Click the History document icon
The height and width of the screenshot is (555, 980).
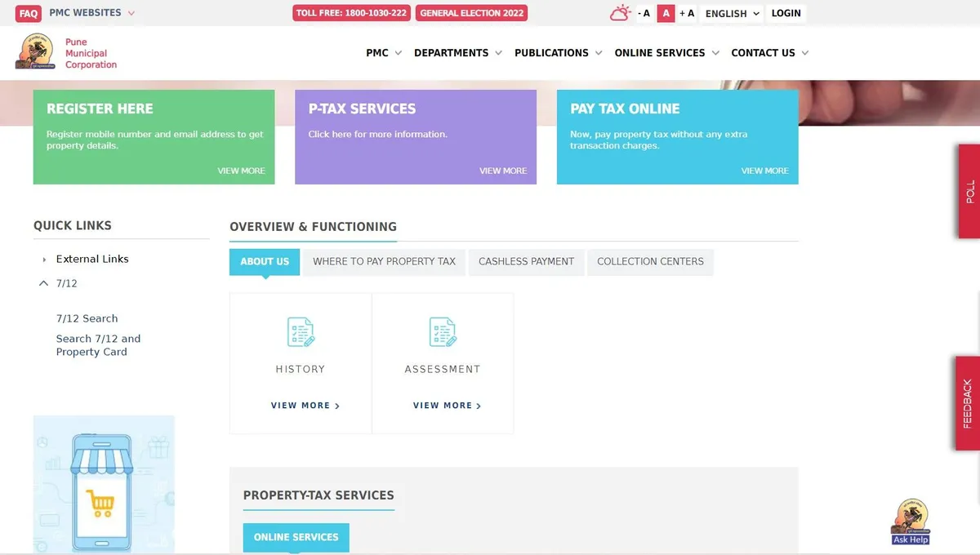click(x=301, y=332)
